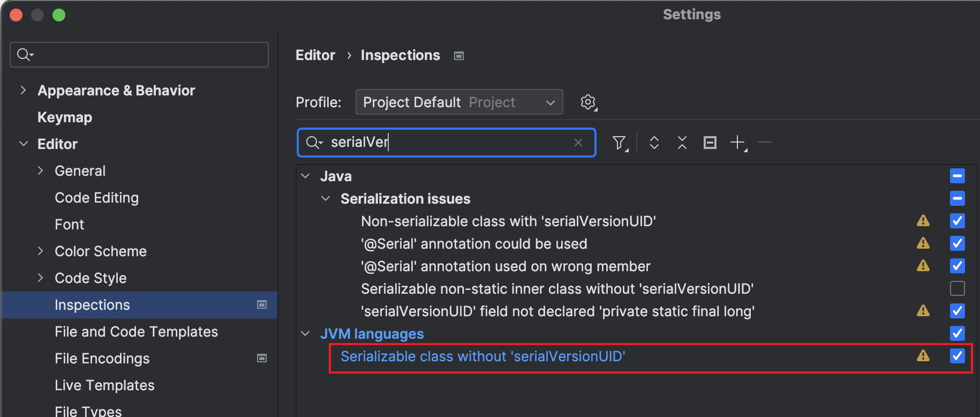The height and width of the screenshot is (417, 980).
Task: Click the reset to empty square icon
Action: click(710, 143)
